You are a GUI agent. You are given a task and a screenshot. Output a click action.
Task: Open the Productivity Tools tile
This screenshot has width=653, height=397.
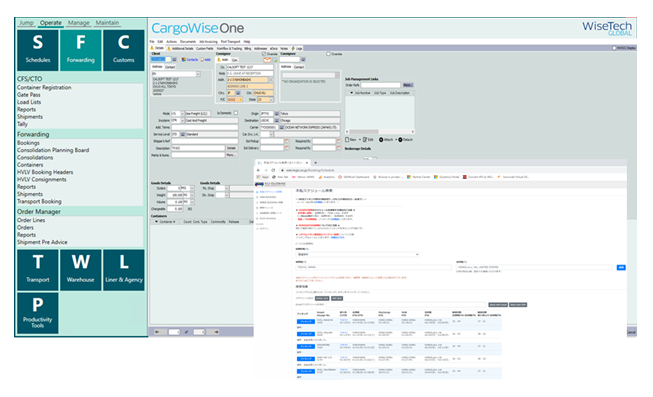(x=37, y=313)
